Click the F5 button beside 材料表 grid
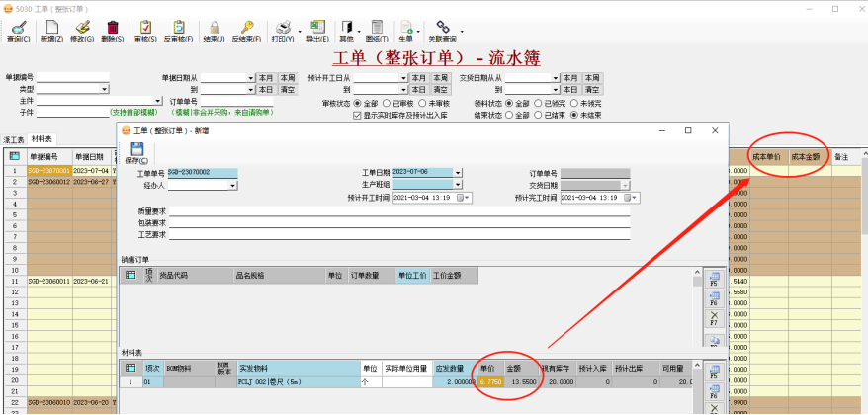 [x=713, y=372]
